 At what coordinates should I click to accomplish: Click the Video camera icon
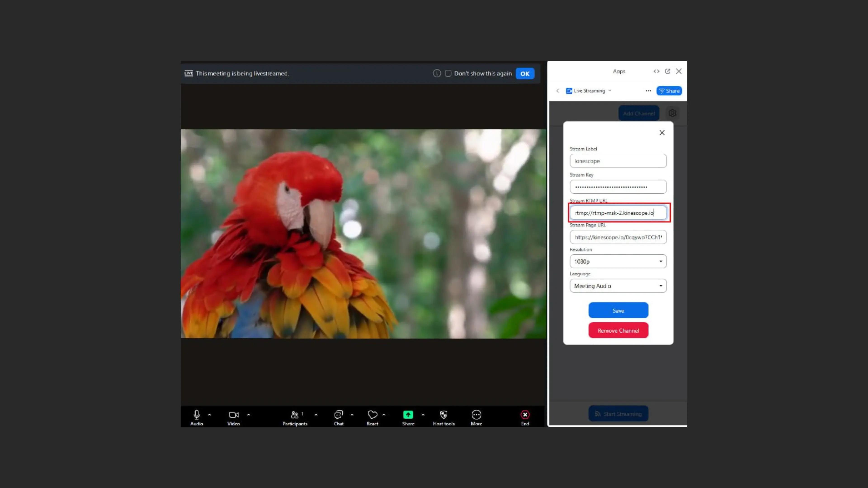point(234,415)
